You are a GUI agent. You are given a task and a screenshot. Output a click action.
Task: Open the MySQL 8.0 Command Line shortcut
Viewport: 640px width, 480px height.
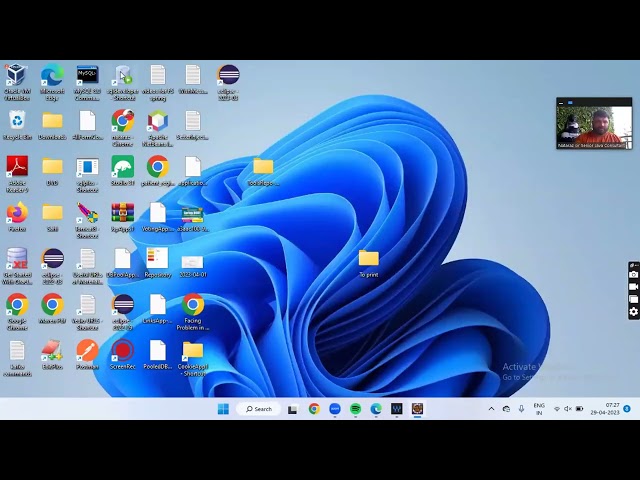(x=87, y=75)
